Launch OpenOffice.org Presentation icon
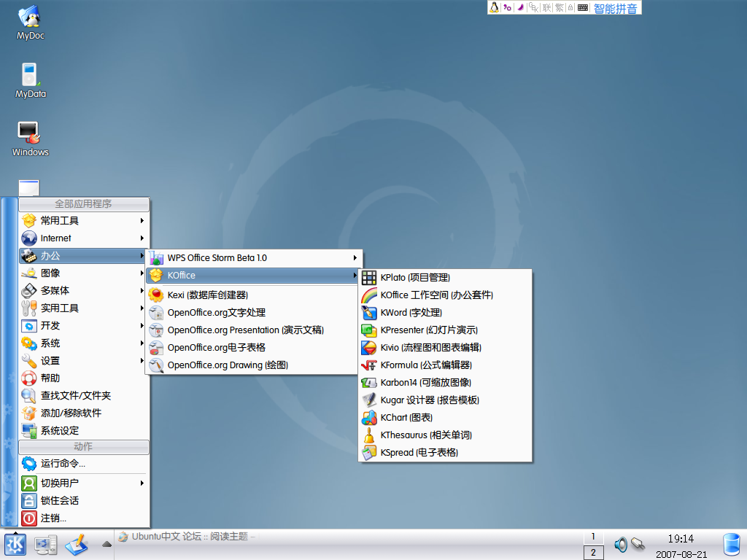The width and height of the screenshot is (747, 560). click(x=156, y=330)
